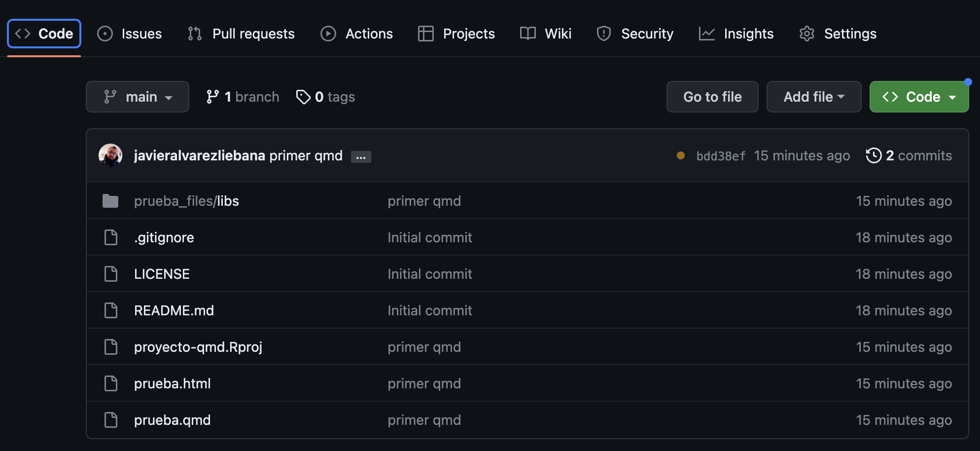Switch to the Issues tab

pos(130,34)
